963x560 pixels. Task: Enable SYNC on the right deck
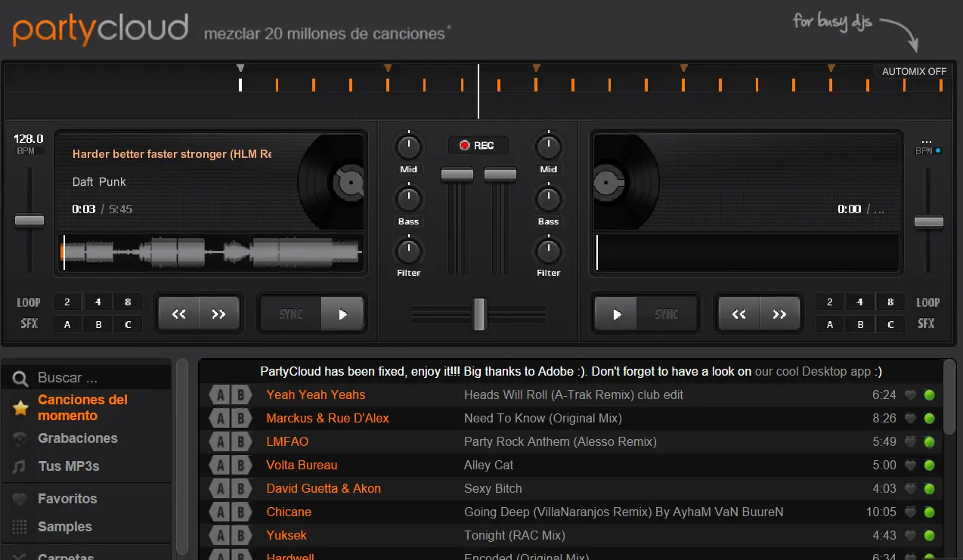point(667,314)
